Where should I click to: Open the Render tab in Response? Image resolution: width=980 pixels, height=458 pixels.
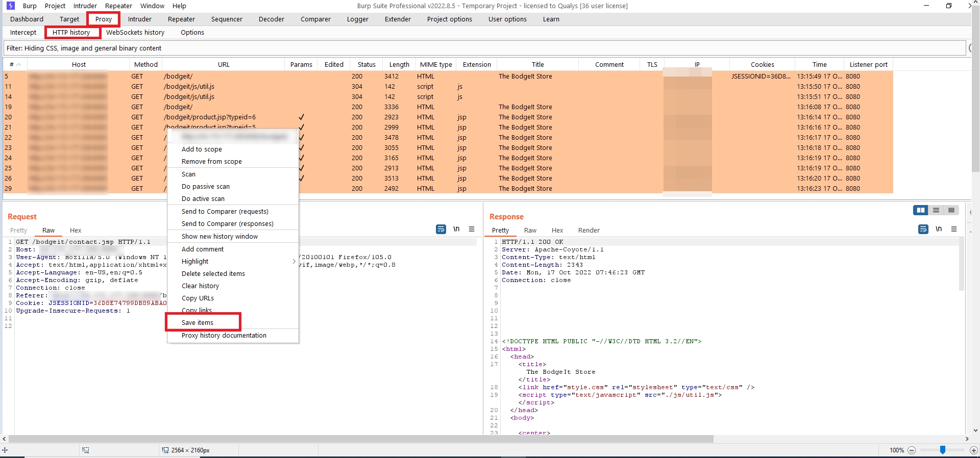(589, 231)
